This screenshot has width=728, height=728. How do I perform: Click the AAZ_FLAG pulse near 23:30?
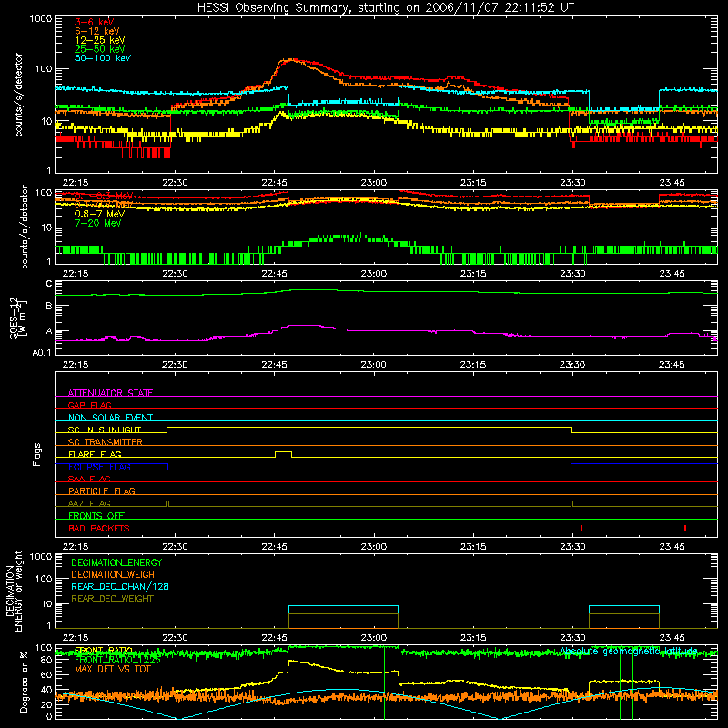click(x=571, y=503)
